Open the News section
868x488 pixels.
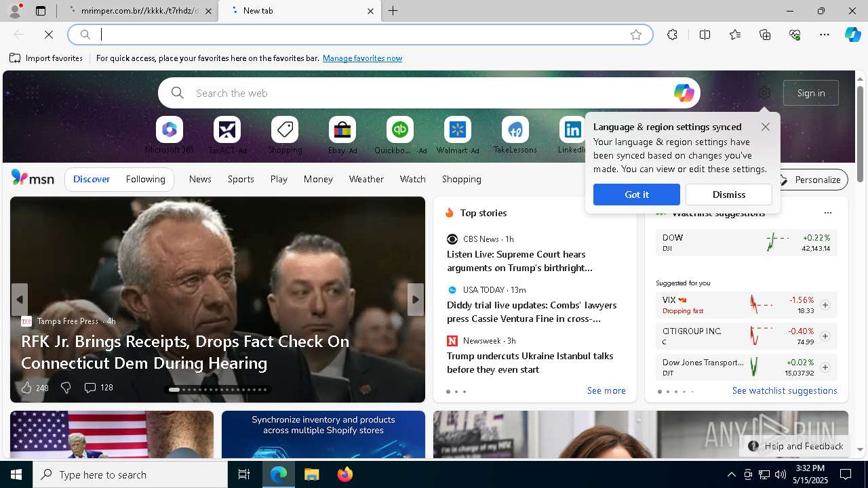(200, 179)
